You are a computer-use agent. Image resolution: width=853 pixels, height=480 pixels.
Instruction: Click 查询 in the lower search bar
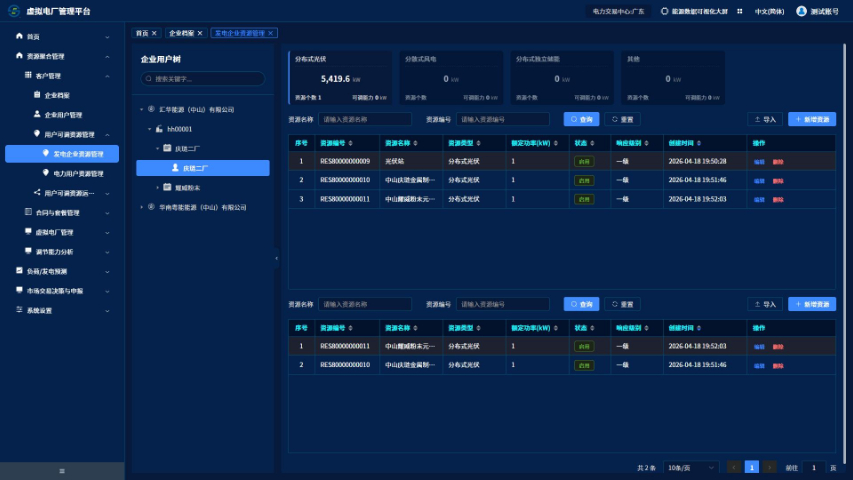[582, 304]
